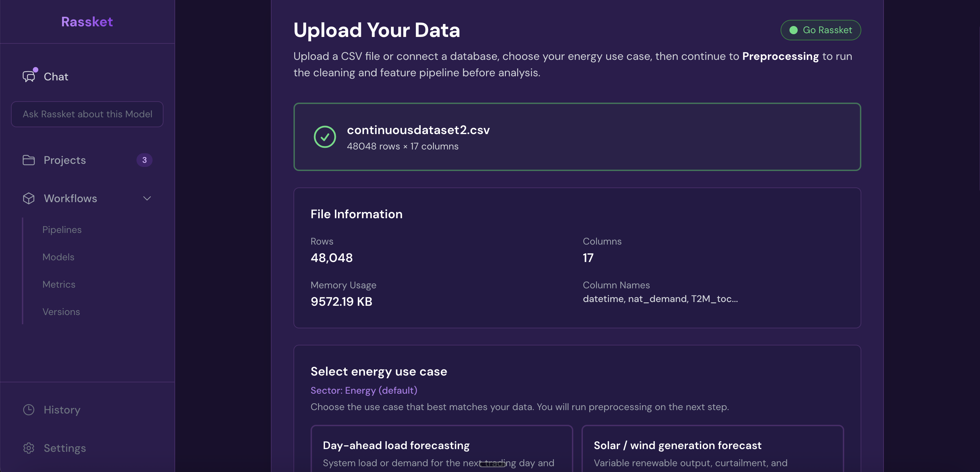This screenshot has width=980, height=472.
Task: Focus the Ask Rassket about this Model field
Action: pos(87,114)
